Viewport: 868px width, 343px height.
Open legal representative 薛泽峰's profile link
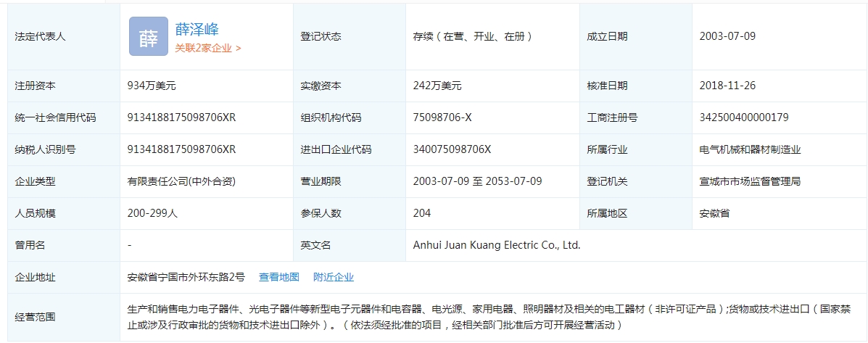point(197,29)
